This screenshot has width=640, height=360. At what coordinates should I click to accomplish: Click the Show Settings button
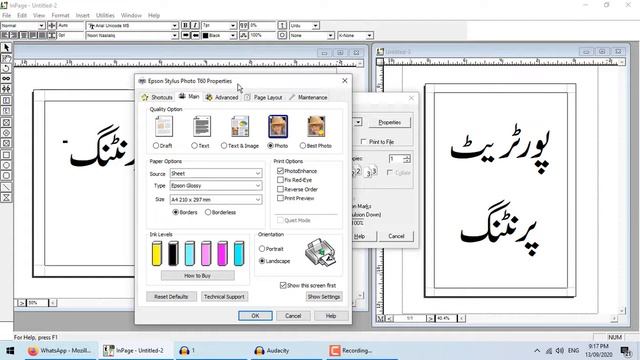click(324, 297)
